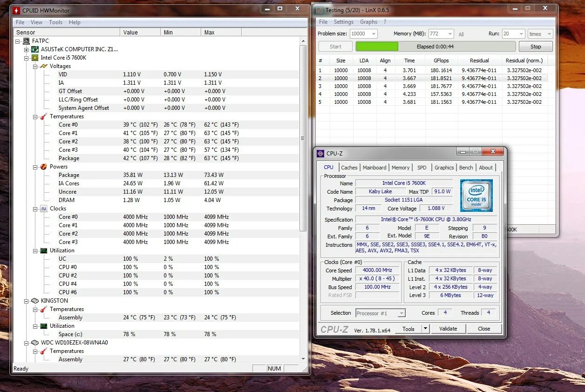Viewport: 585px width, 392px height.
Task: Click the HWMonitor lightning bolt title icon
Action: tap(16, 10)
